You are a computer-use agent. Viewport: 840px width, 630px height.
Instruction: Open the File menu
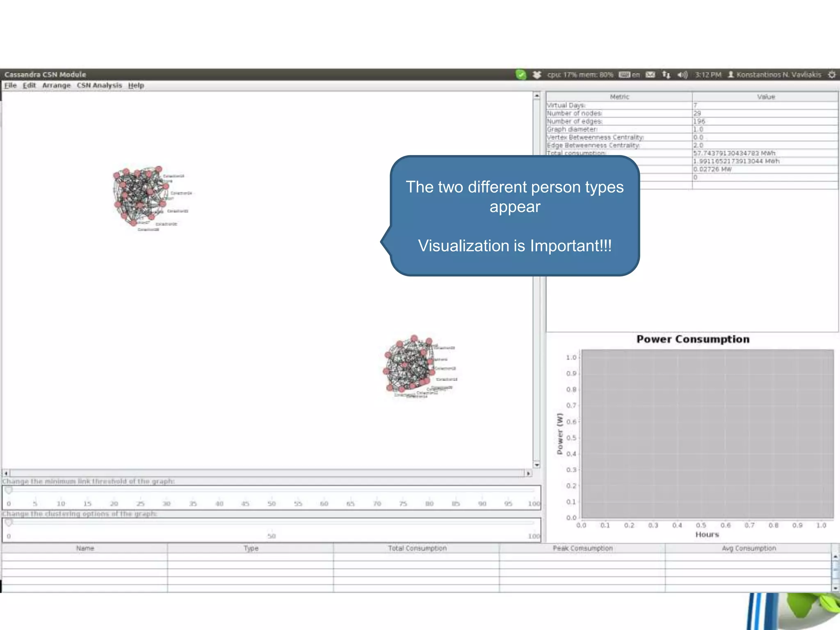point(10,85)
